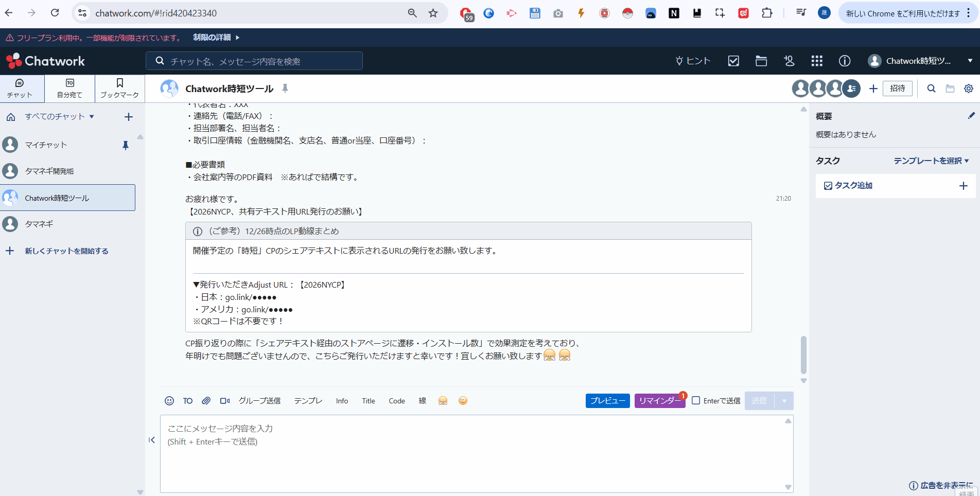
Task: Open the ヒント tips button
Action: [693, 61]
